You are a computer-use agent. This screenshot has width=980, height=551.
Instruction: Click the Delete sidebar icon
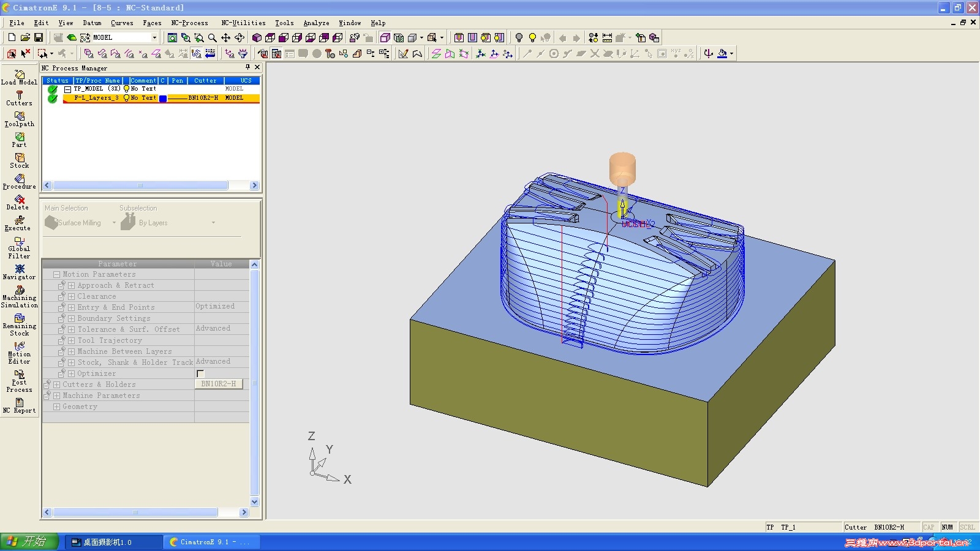[19, 202]
